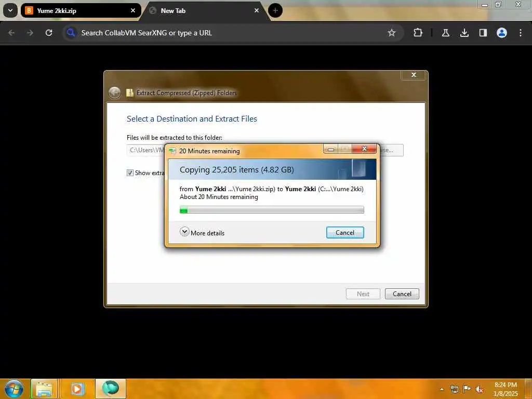Click the copy dialog title bar icon

click(x=172, y=151)
